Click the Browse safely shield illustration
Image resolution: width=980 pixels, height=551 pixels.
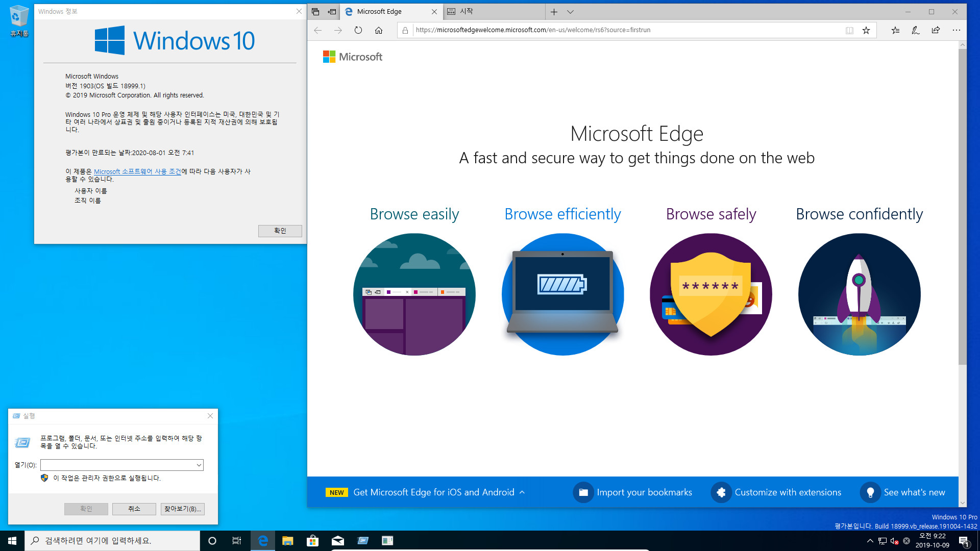click(711, 294)
